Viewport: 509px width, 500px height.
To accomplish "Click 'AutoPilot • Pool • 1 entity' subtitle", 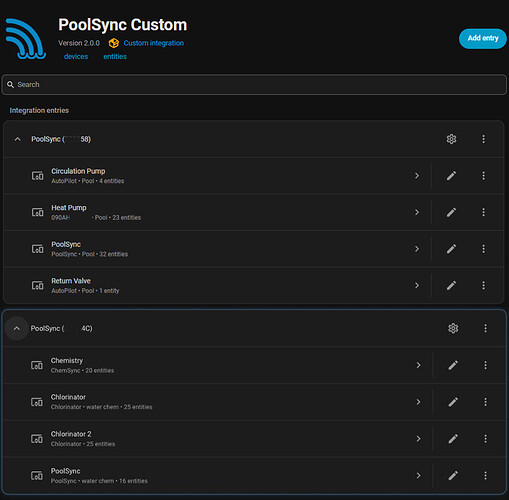I will 85,291.
